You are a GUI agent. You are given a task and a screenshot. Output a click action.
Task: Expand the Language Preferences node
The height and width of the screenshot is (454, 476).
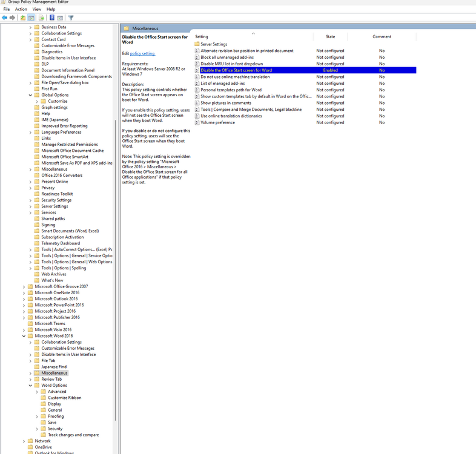(30, 133)
